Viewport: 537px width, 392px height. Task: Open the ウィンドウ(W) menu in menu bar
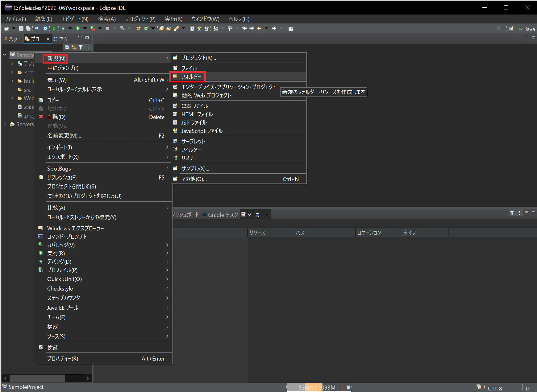[x=205, y=19]
